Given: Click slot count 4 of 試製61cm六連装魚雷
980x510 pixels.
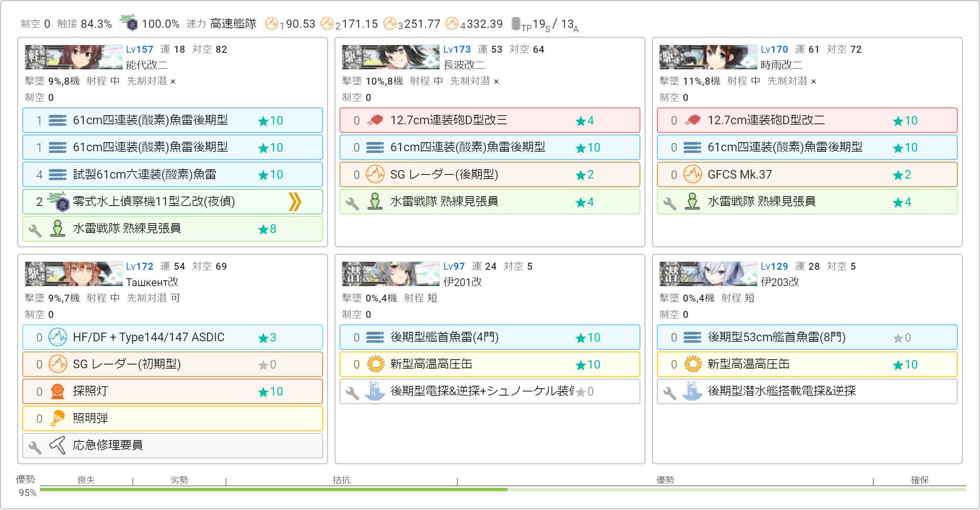Looking at the screenshot, I should (39, 175).
